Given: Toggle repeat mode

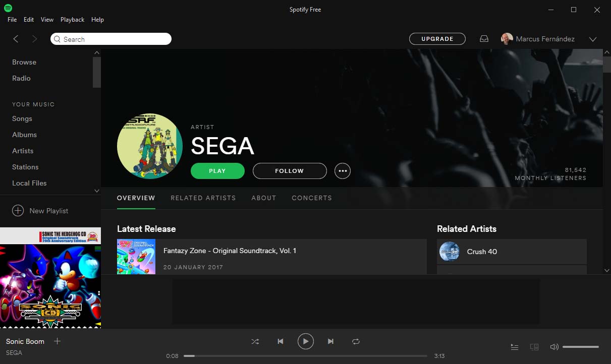Looking at the screenshot, I should 356,341.
